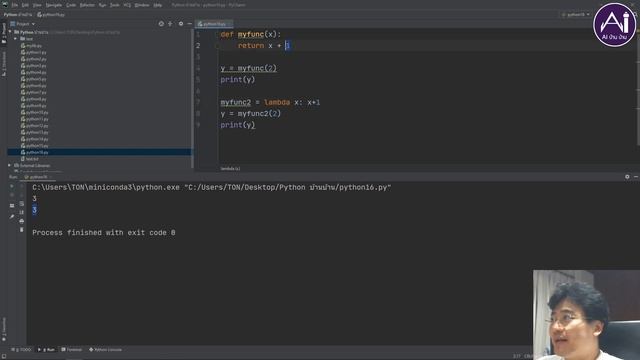
Task: Click the Structure vertical side tab
Action: pyautogui.click(x=4, y=64)
